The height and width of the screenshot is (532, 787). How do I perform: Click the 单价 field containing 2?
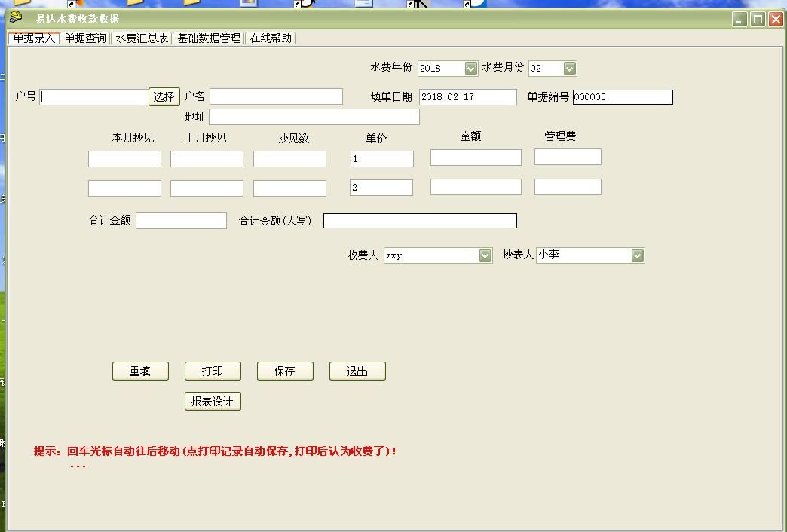[381, 188]
